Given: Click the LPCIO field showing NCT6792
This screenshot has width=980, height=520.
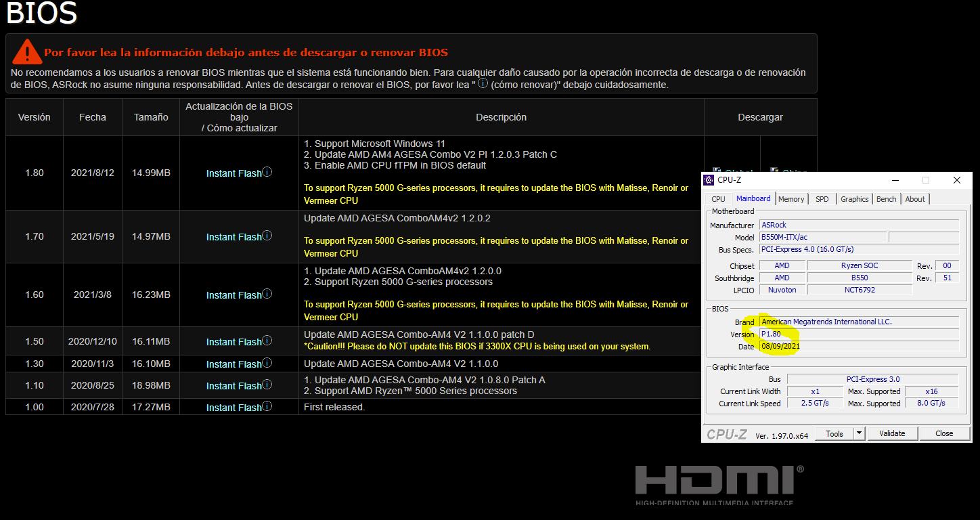Looking at the screenshot, I should tap(860, 290).
